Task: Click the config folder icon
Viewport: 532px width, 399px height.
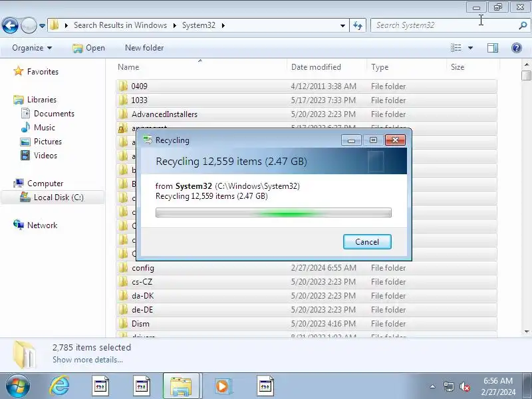Action: 123,268
